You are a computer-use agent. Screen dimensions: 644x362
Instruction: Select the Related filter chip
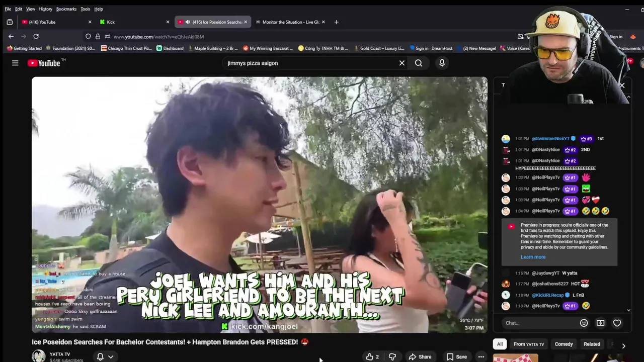point(592,344)
